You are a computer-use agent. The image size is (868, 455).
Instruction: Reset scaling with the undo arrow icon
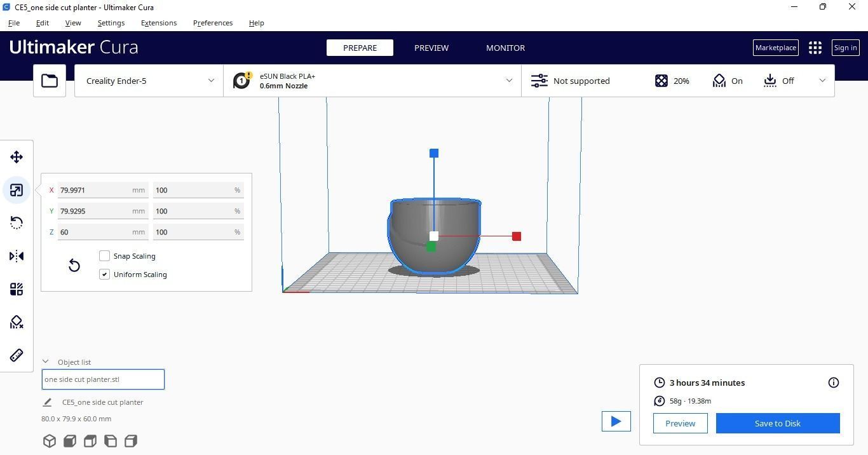tap(74, 265)
